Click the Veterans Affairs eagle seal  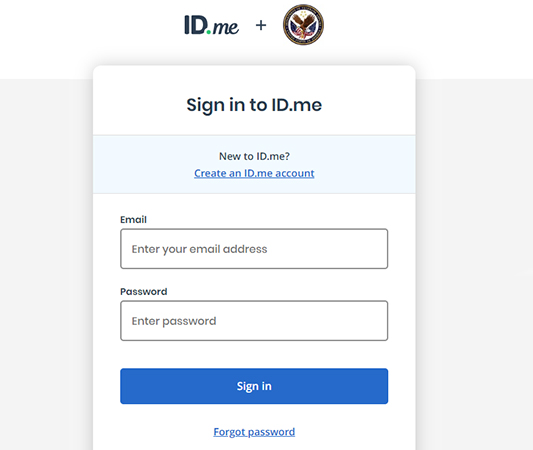(303, 25)
